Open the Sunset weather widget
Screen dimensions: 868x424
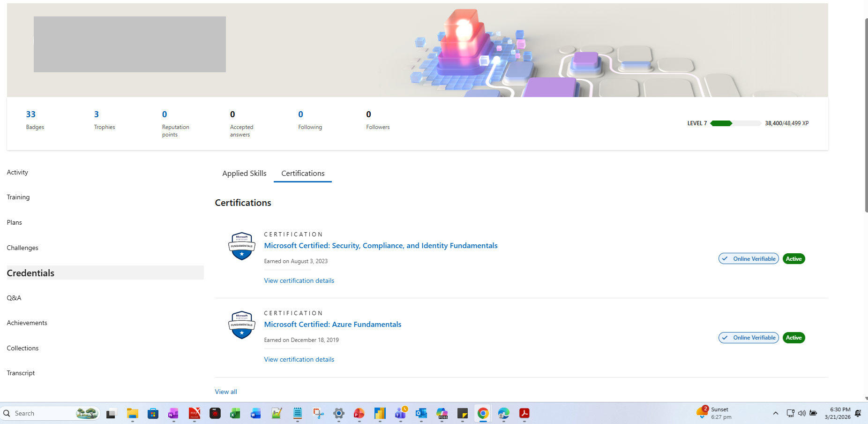[x=714, y=413]
